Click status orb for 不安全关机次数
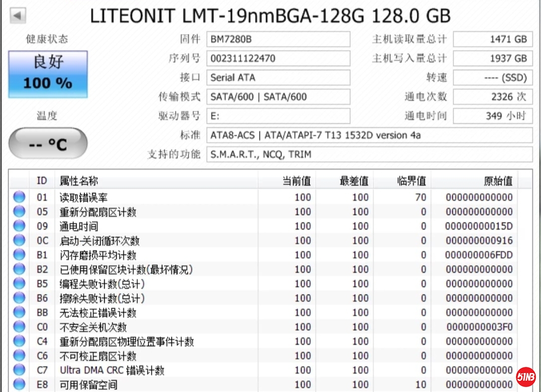This screenshot has width=541, height=392. [x=19, y=327]
